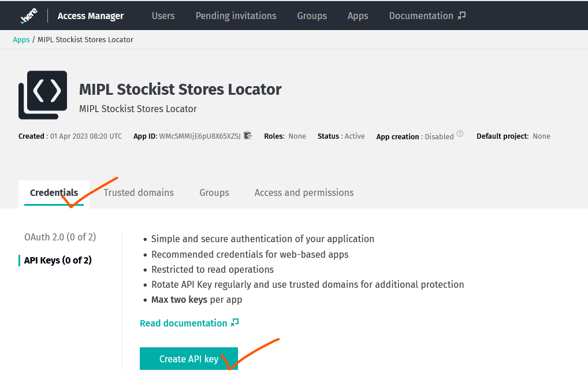The image size is (588, 371).
Task: Go to Pending invitations page
Action: click(236, 16)
